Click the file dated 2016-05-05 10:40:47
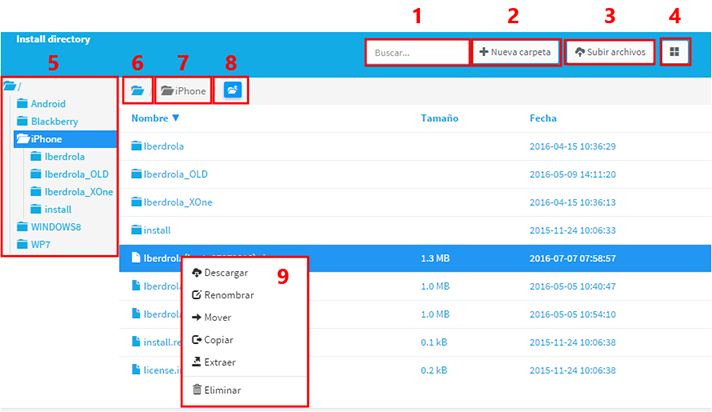 (x=415, y=286)
